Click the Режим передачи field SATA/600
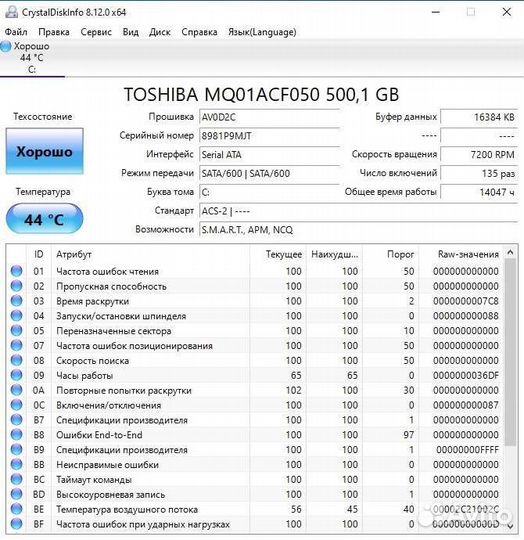 click(x=269, y=173)
